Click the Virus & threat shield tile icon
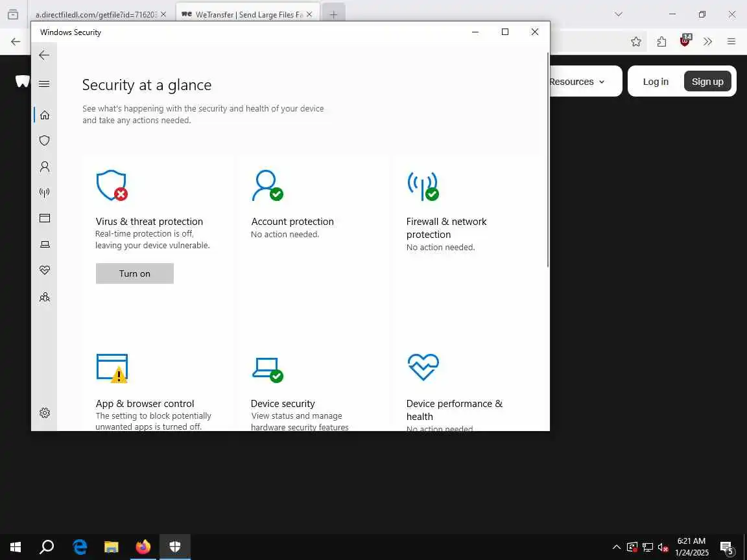The width and height of the screenshot is (747, 560). tap(112, 185)
